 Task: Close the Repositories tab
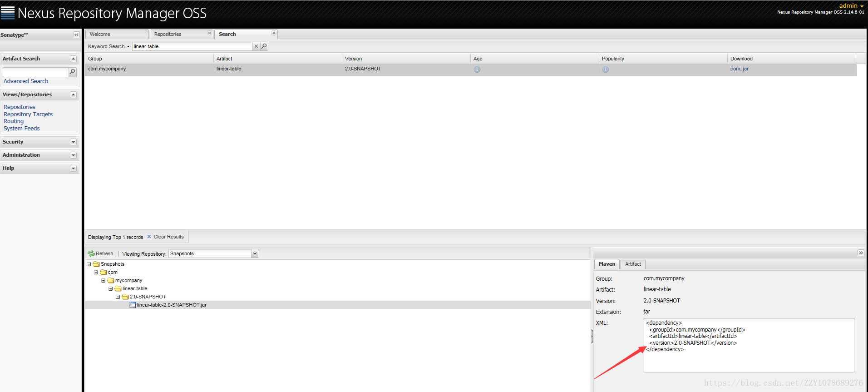coord(209,33)
